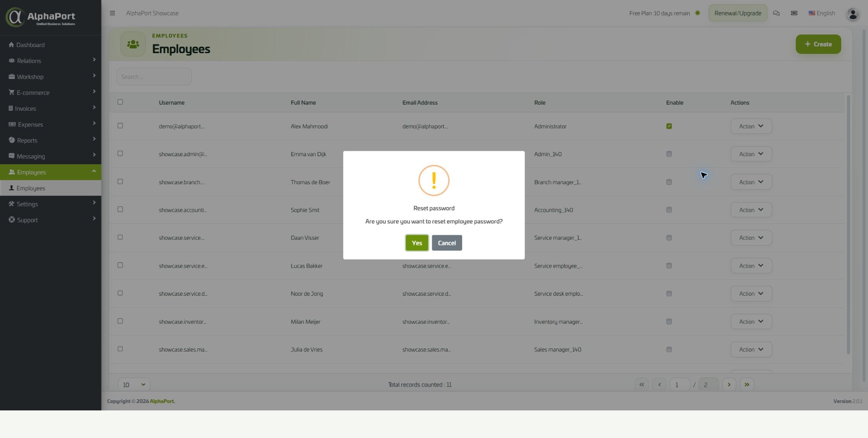Screen dimensions: 868x438
Task: Click the AlphaPort footer link
Action: [162, 401]
